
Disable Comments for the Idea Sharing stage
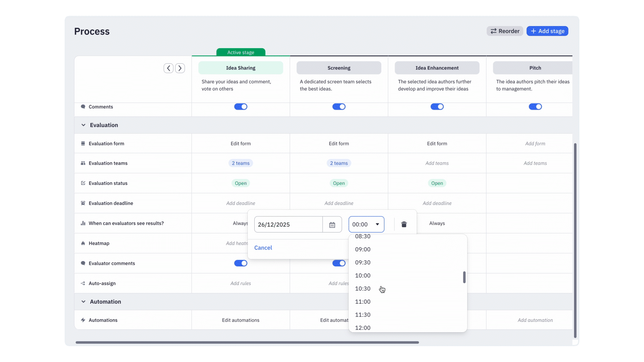tap(241, 106)
